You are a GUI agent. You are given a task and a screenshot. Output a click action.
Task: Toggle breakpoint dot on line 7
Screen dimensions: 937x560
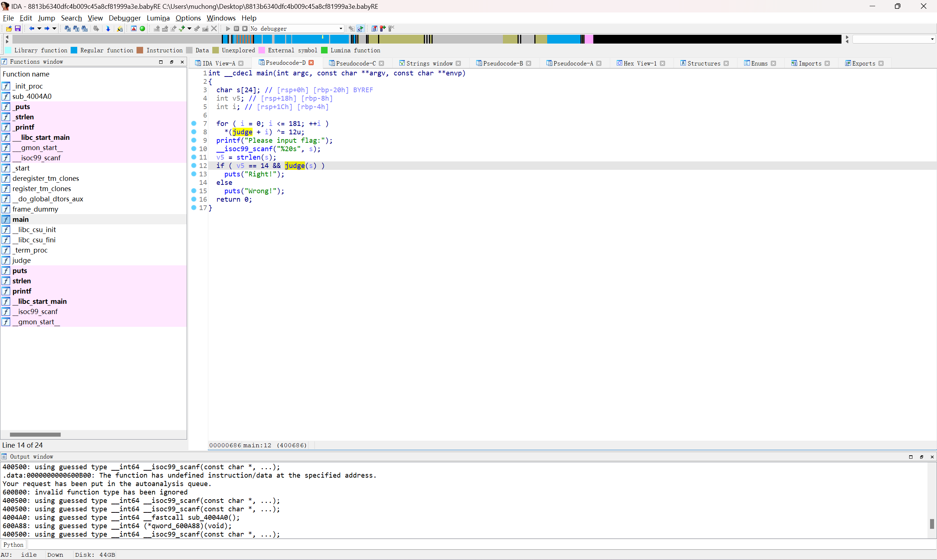tap(194, 123)
